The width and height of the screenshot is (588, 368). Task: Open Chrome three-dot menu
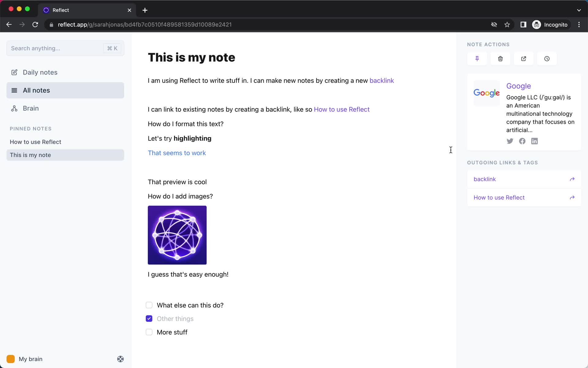coord(579,25)
